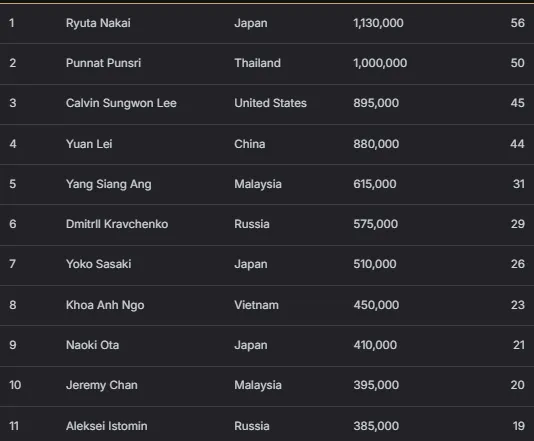The width and height of the screenshot is (534, 441).
Task: Click on player Yuan Lei
Action: [89, 144]
